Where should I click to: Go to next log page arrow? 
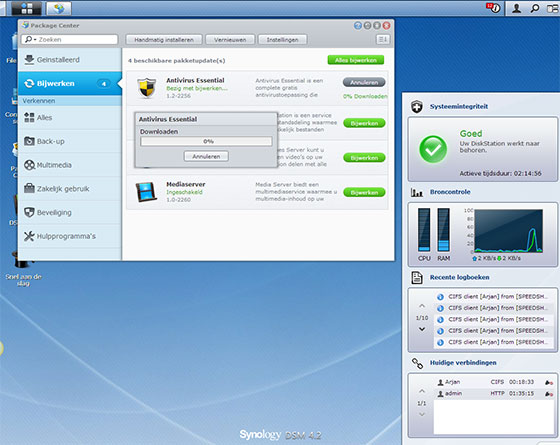click(x=422, y=329)
